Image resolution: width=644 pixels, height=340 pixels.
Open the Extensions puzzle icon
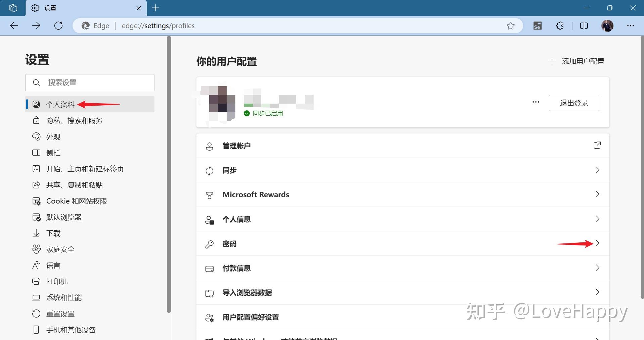click(560, 25)
